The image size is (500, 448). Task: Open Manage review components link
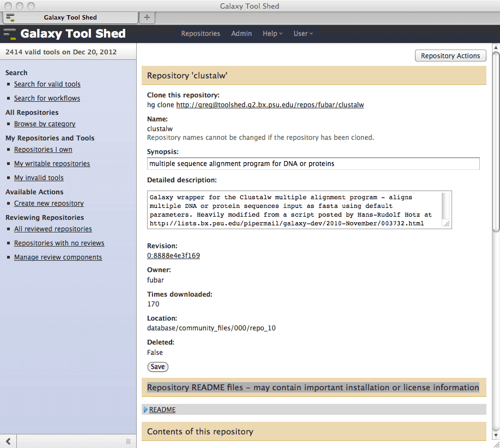[58, 257]
